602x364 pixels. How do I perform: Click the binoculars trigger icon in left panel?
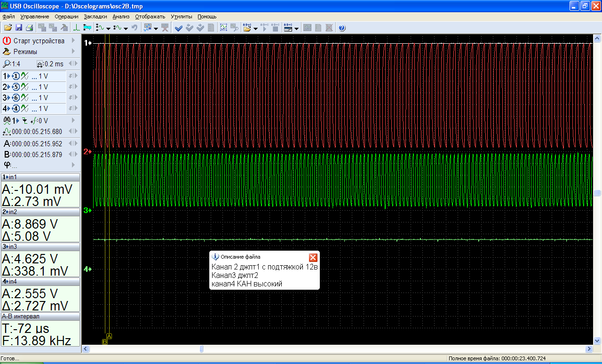pyautogui.click(x=7, y=120)
